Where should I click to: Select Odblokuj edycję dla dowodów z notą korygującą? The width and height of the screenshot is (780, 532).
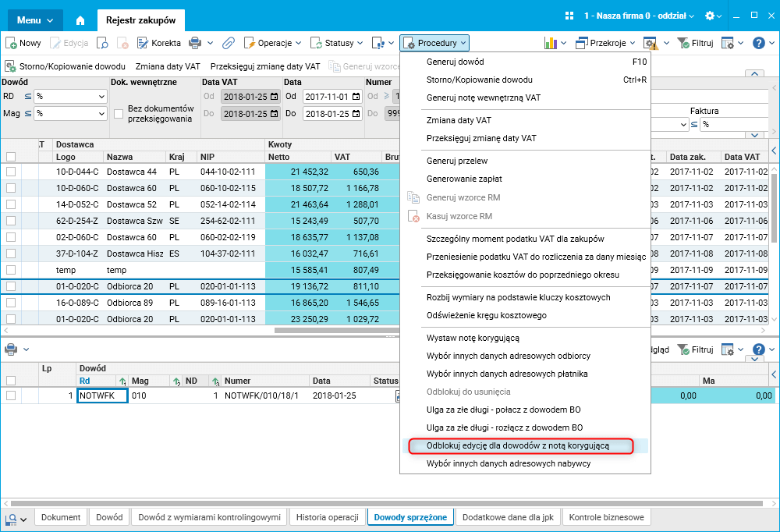pos(518,446)
